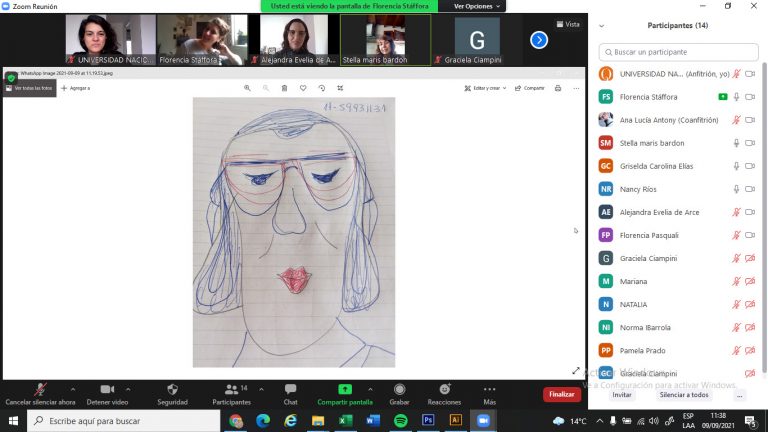Open the Chat panel
Viewport: 768px width, 432px height.
[290, 389]
